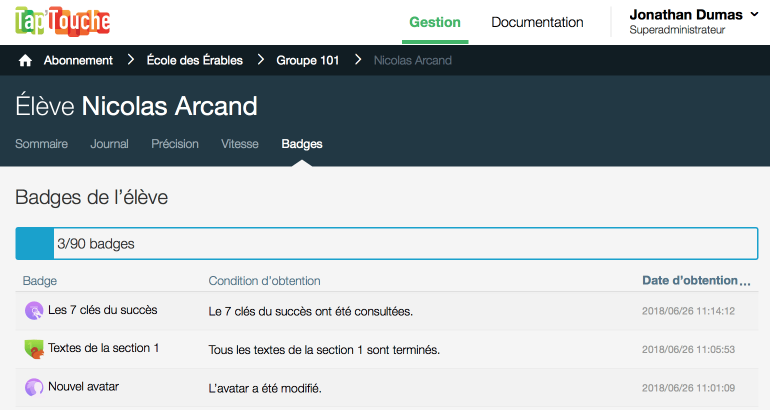Open the Documentation menu

[537, 22]
